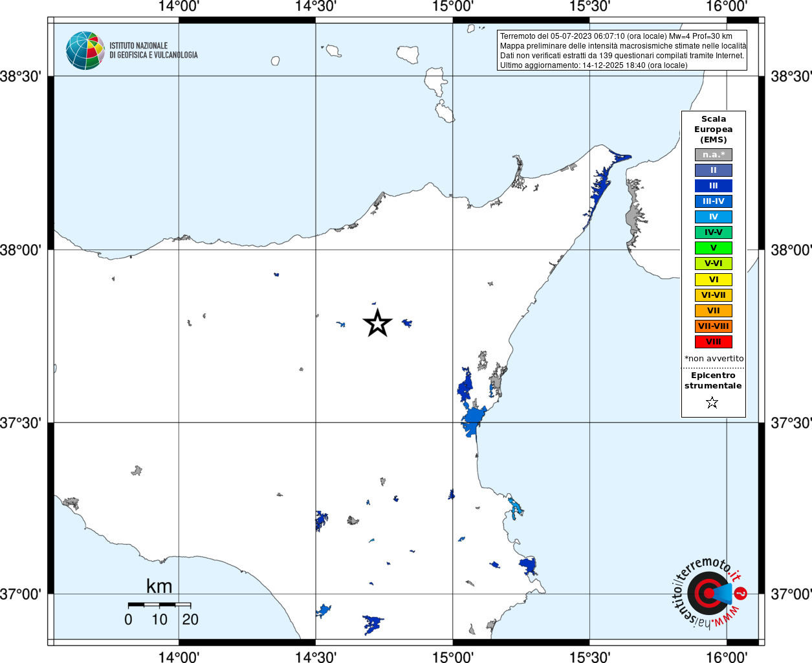
Task: Select the green V intensity swatch
Action: coord(714,248)
